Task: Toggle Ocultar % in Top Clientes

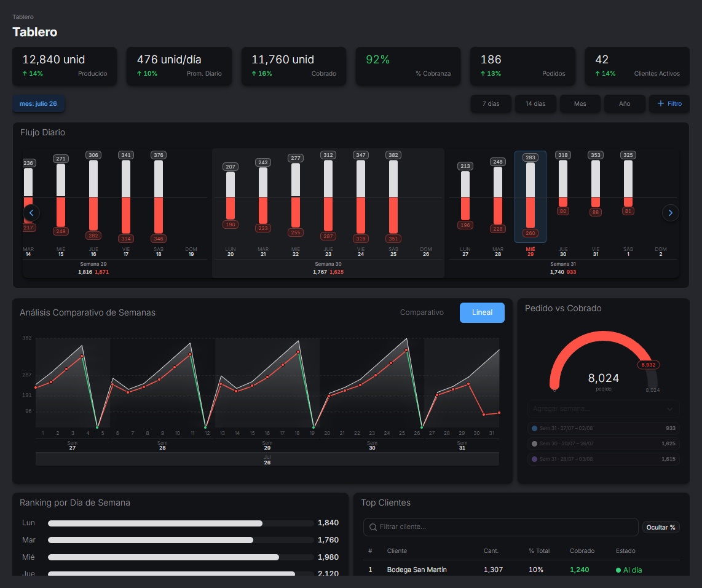Action: (661, 528)
